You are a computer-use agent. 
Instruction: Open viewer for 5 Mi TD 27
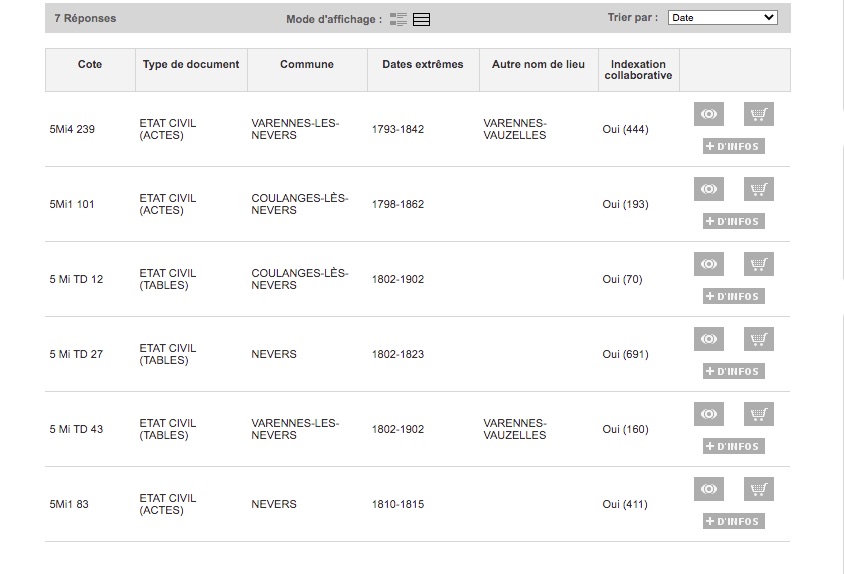click(x=709, y=340)
